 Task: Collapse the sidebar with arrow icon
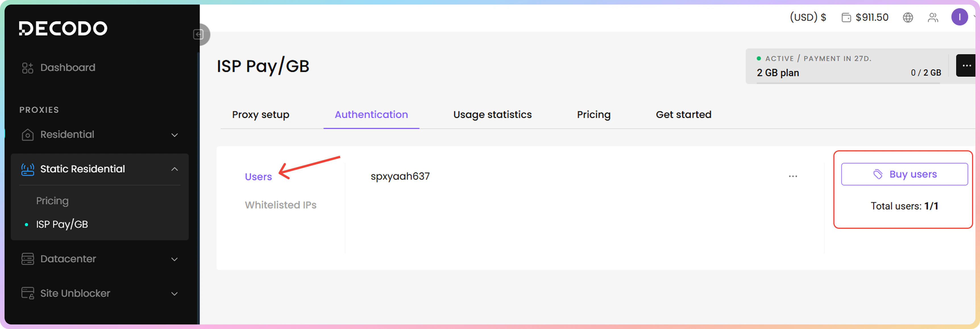(199, 35)
